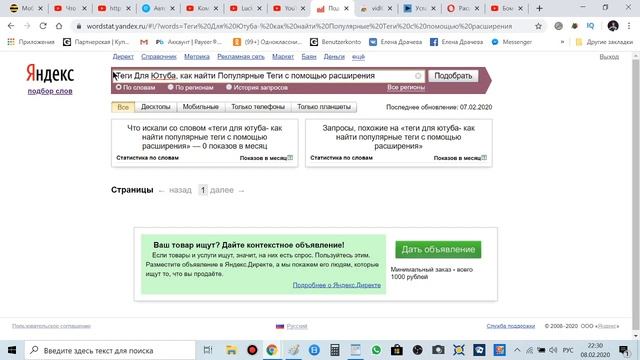Open 'ещё' services dropdown
The image size is (640, 360).
(358, 57)
